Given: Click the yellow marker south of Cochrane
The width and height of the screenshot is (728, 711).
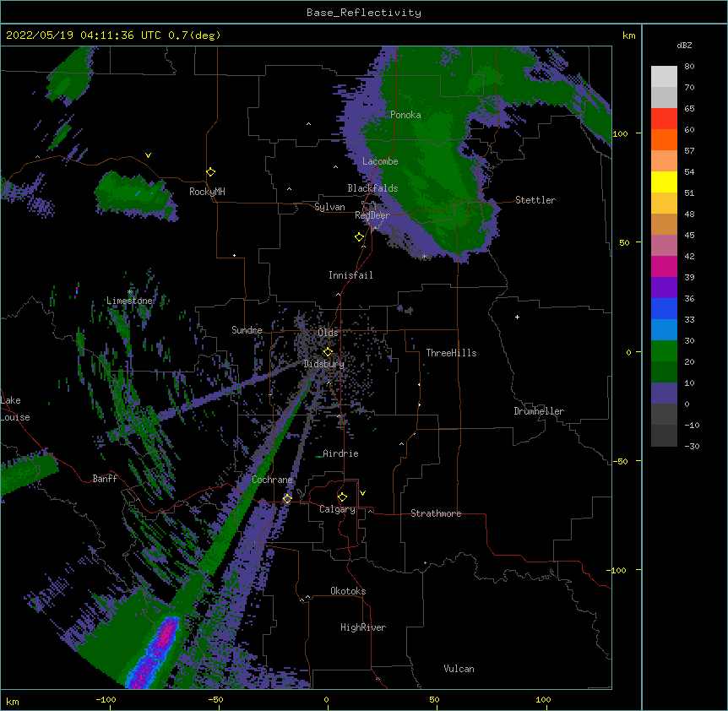Looking at the screenshot, I should (x=287, y=499).
